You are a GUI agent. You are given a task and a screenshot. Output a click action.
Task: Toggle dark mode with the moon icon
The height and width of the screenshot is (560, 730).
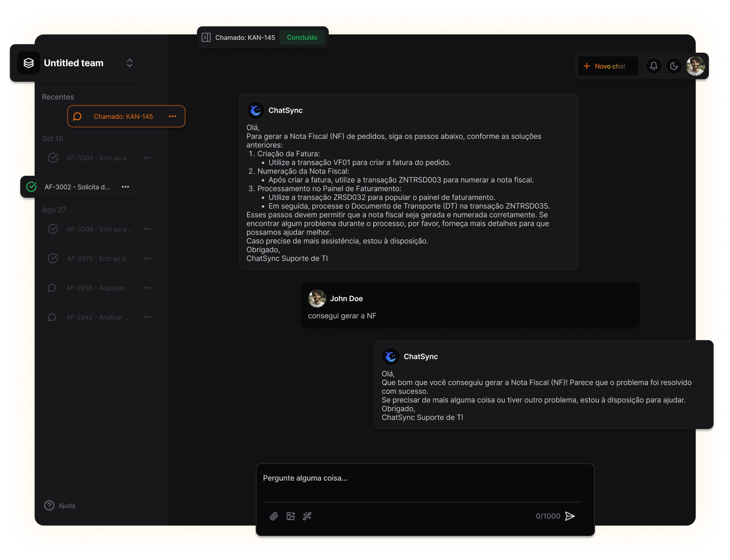(x=674, y=66)
